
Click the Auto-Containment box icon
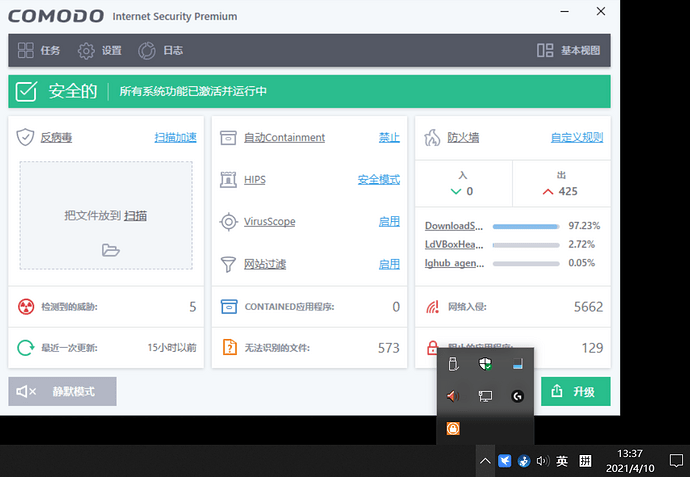click(x=228, y=138)
